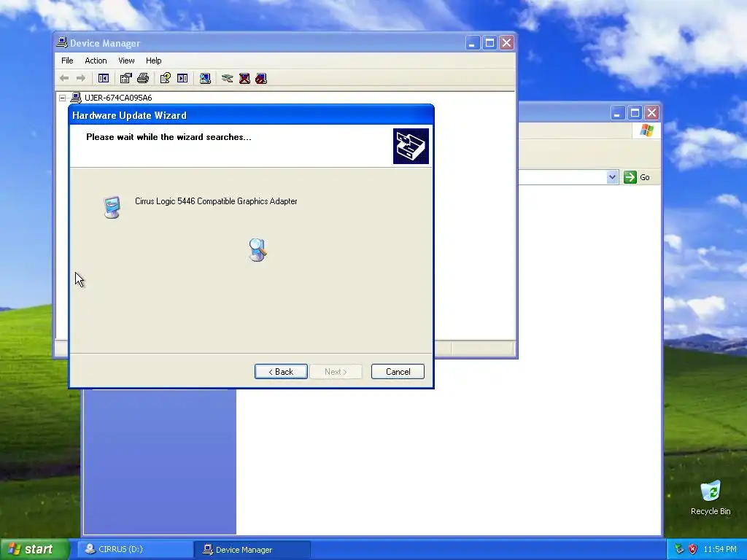The width and height of the screenshot is (747, 560).
Task: Open the View menu
Action: [126, 61]
